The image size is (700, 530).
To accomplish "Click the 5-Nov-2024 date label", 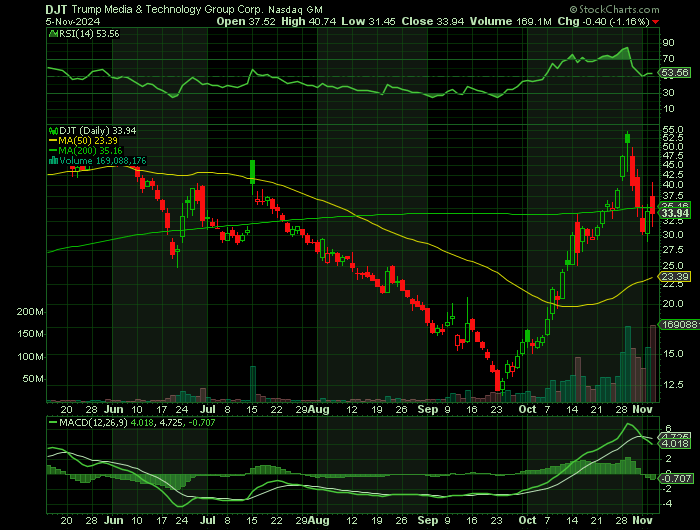I will [73, 21].
